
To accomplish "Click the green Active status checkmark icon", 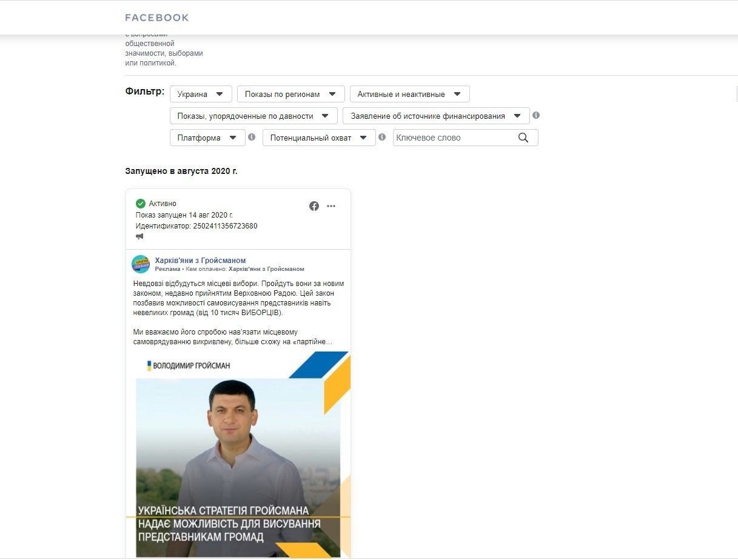I will pyautogui.click(x=141, y=204).
